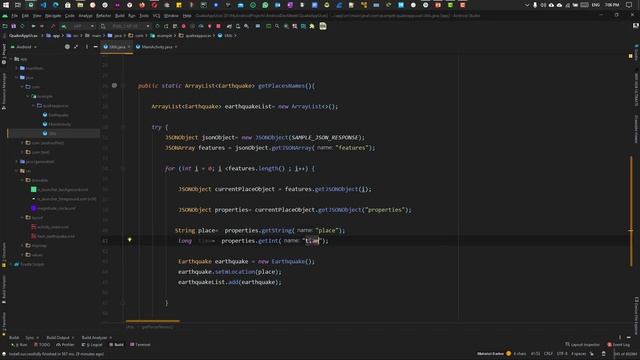Image resolution: width=640 pixels, height=360 pixels.
Task: Toggle code fold marker at for loop
Action: pos(122,168)
